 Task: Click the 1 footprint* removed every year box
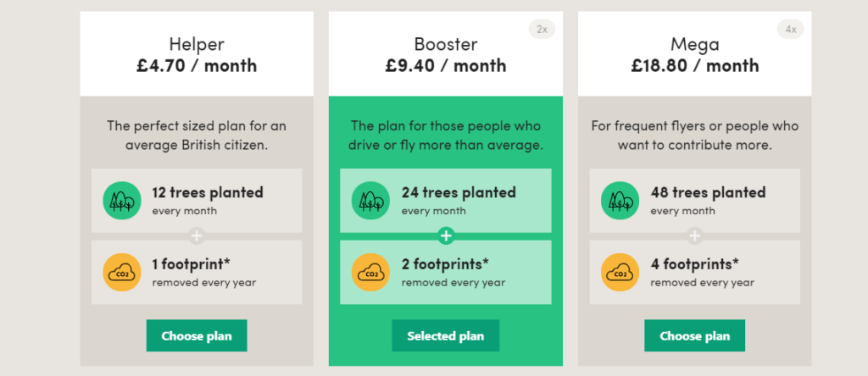[x=197, y=273]
